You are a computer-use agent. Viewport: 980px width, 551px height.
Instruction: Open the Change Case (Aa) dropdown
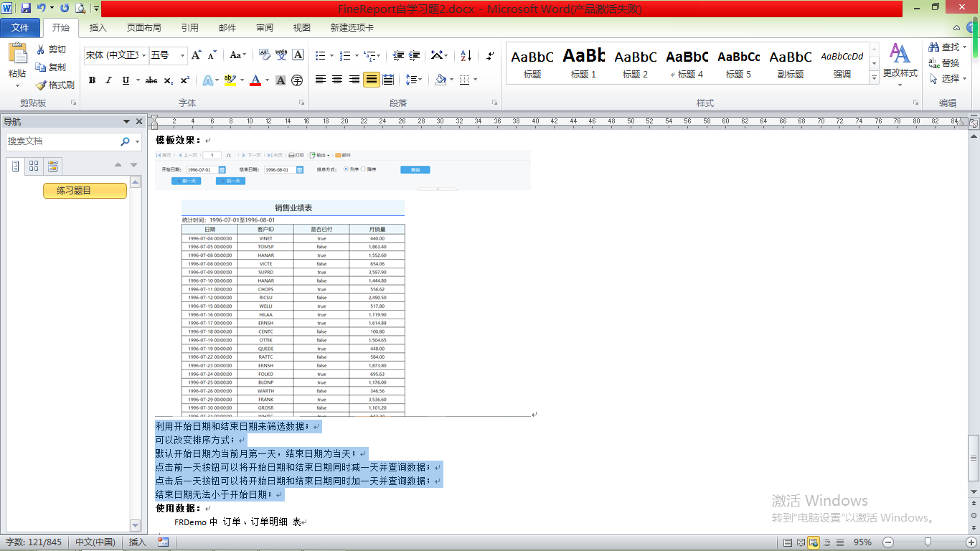(x=237, y=55)
